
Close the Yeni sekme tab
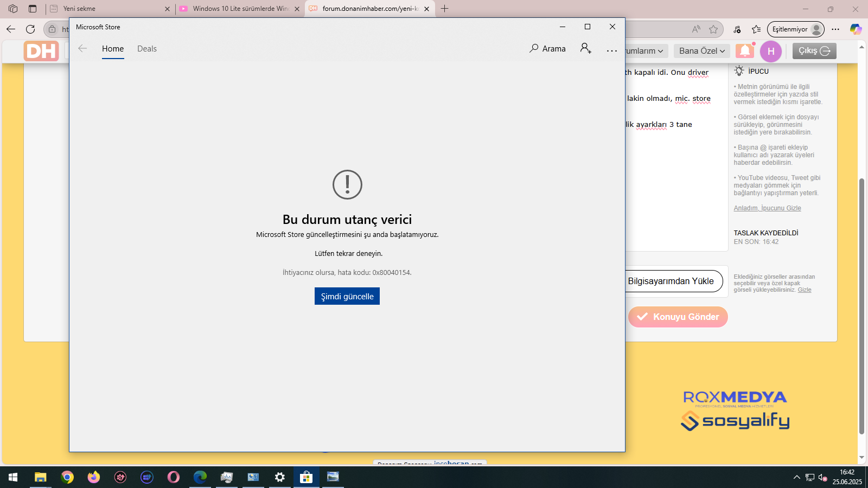click(x=167, y=9)
